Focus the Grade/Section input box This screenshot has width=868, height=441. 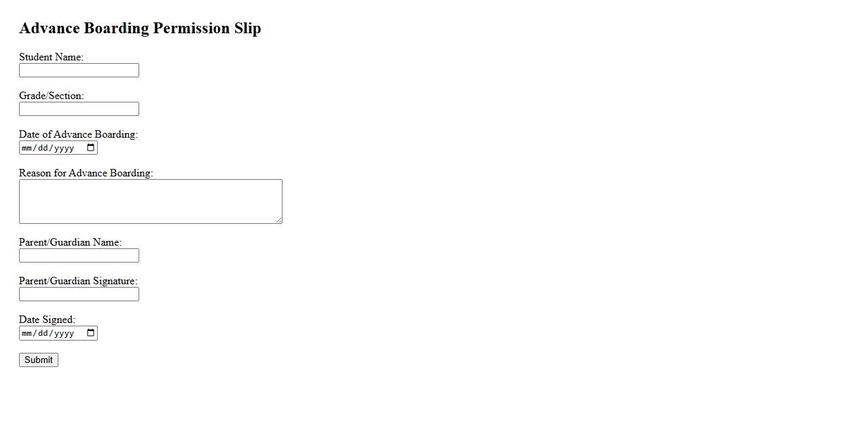79,109
